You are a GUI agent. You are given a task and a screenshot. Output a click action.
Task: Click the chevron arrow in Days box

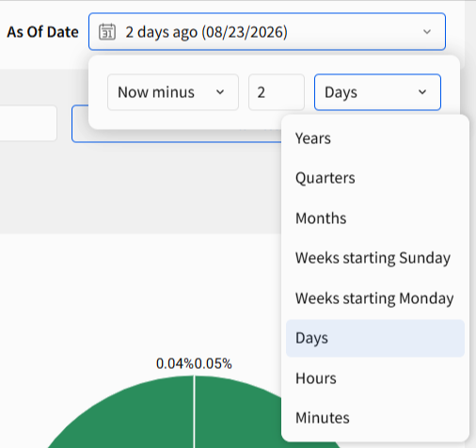coord(422,92)
